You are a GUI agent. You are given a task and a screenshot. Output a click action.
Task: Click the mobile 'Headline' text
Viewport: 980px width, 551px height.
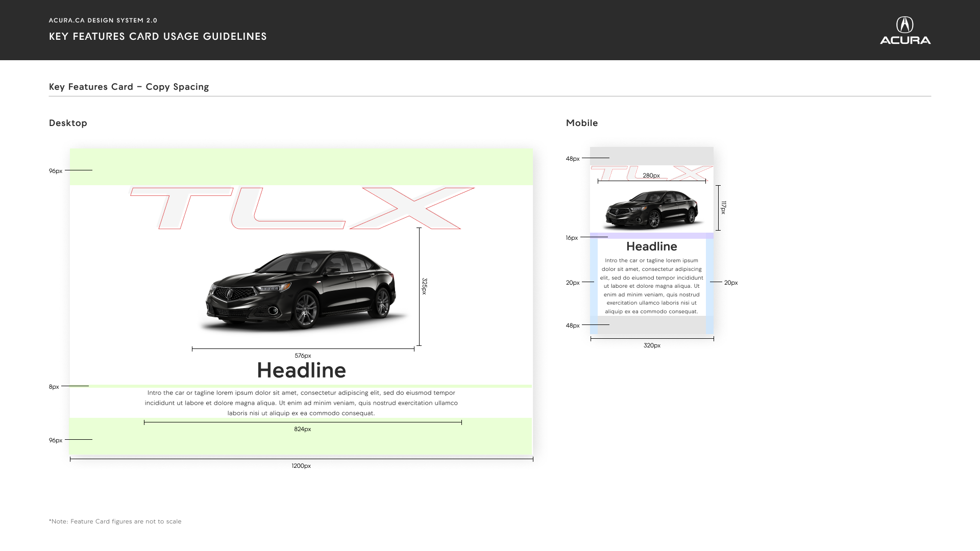[652, 246]
